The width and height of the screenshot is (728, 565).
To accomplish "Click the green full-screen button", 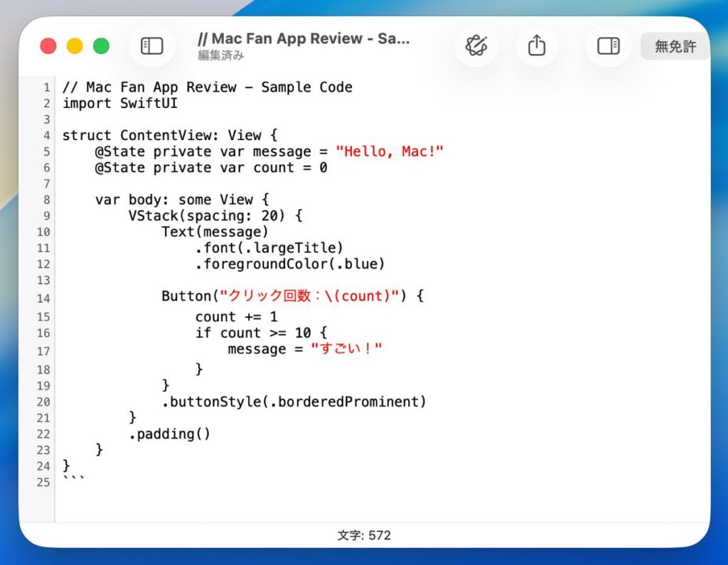I will pyautogui.click(x=102, y=46).
